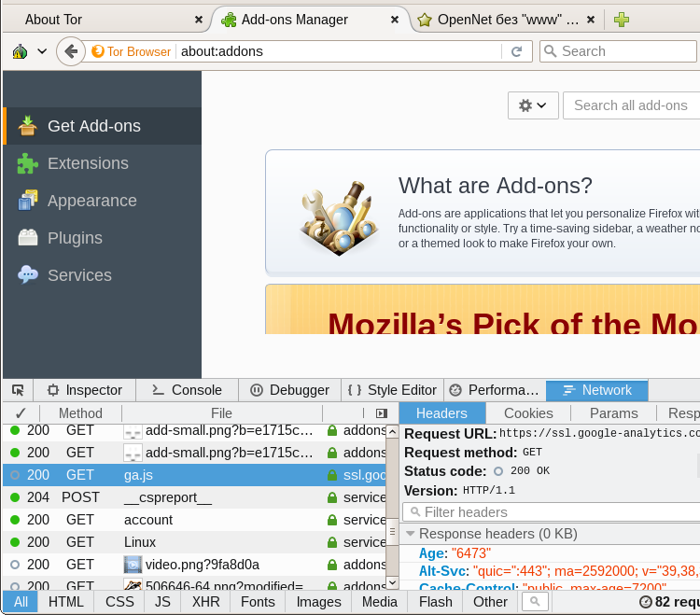This screenshot has height=615, width=700.
Task: Sort requests by status checkmark column
Action: (21, 413)
